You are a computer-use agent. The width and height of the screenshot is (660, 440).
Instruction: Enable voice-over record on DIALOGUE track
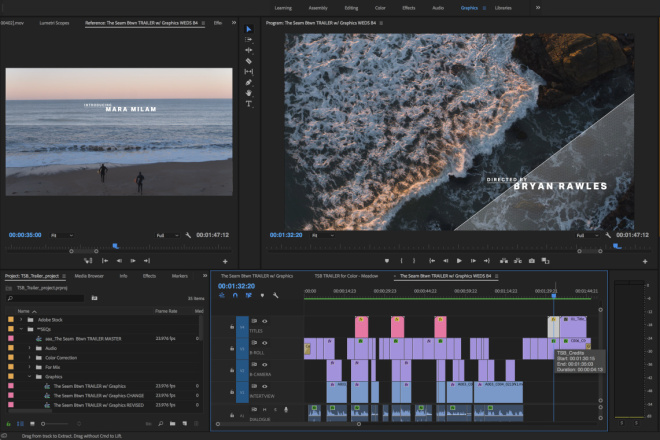286,409
